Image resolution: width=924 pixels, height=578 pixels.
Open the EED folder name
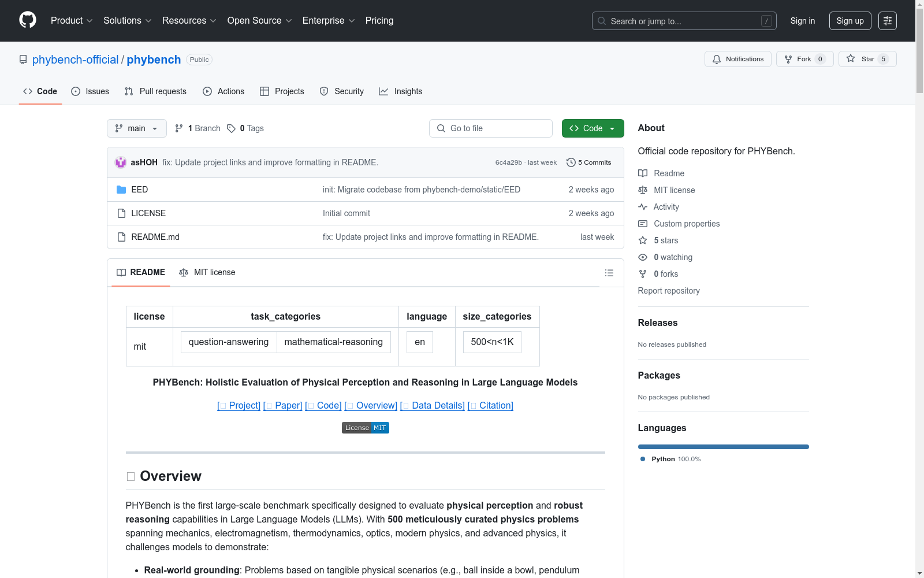click(x=140, y=190)
